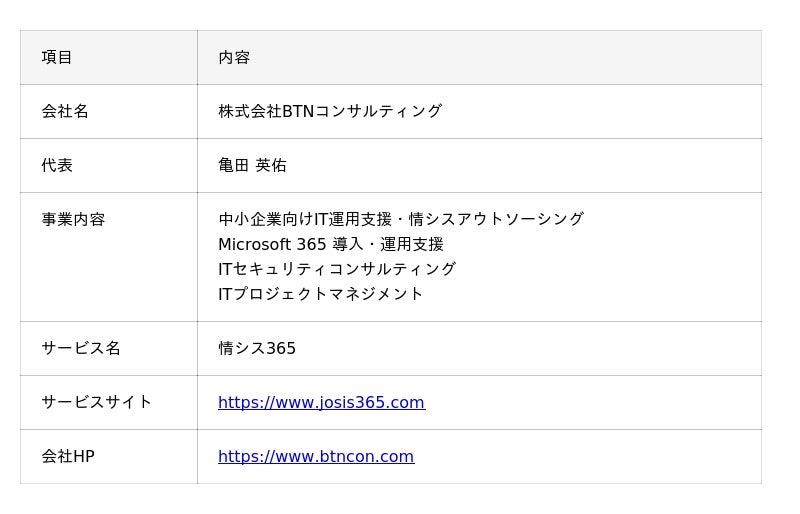Select the 事業内容 row label
The width and height of the screenshot is (800, 514).
click(x=73, y=219)
